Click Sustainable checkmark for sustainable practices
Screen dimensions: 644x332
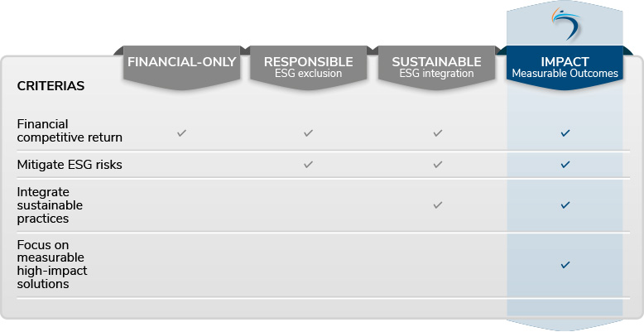pos(438,204)
